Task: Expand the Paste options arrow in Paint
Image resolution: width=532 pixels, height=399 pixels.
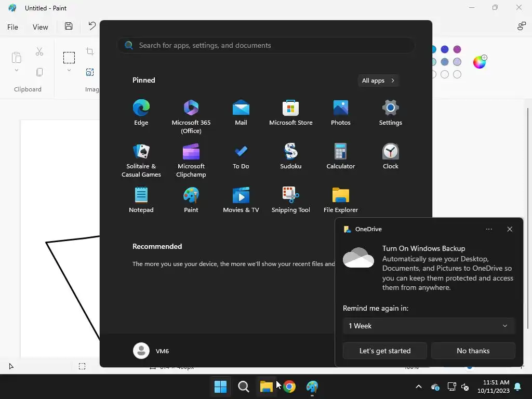Action: click(16, 70)
